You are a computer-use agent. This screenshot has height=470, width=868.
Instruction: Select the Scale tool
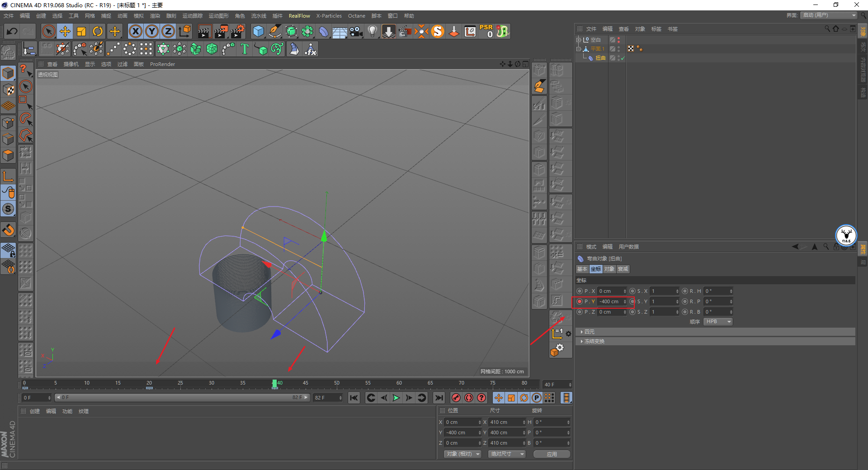pos(81,31)
